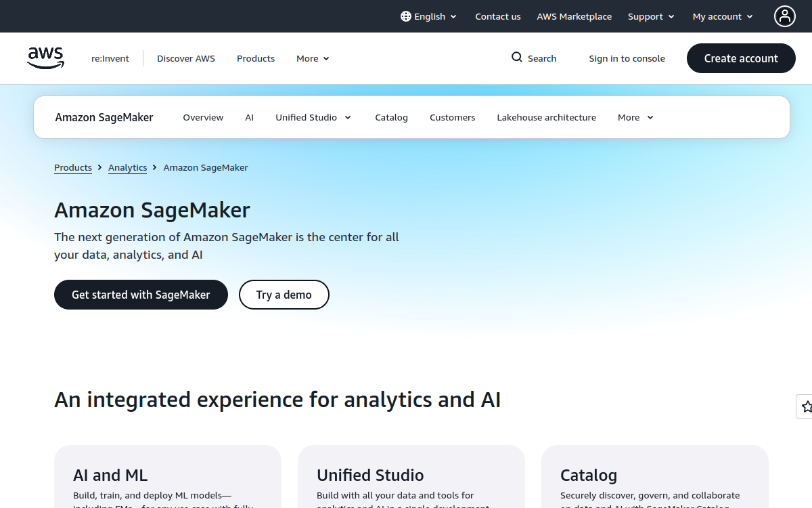812x508 pixels.
Task: Click the Products breadcrumb link
Action: point(73,167)
